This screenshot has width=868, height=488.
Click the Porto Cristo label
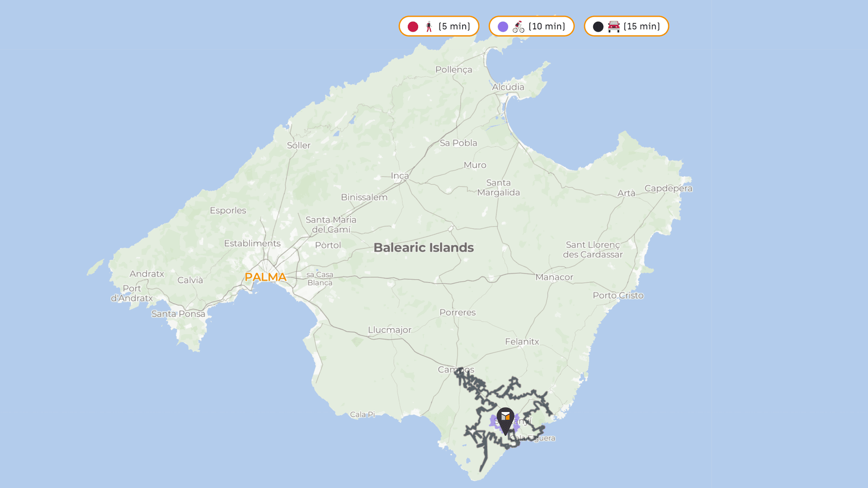pos(618,295)
